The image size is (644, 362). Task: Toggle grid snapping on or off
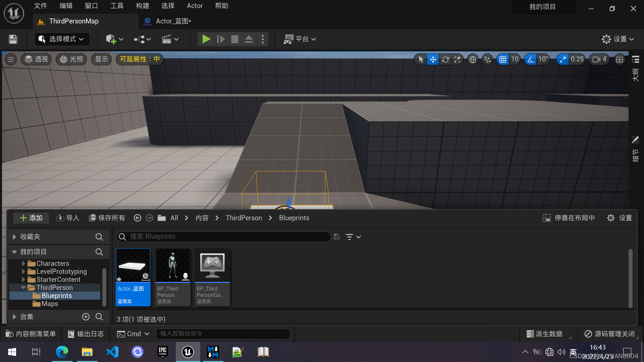click(x=502, y=60)
